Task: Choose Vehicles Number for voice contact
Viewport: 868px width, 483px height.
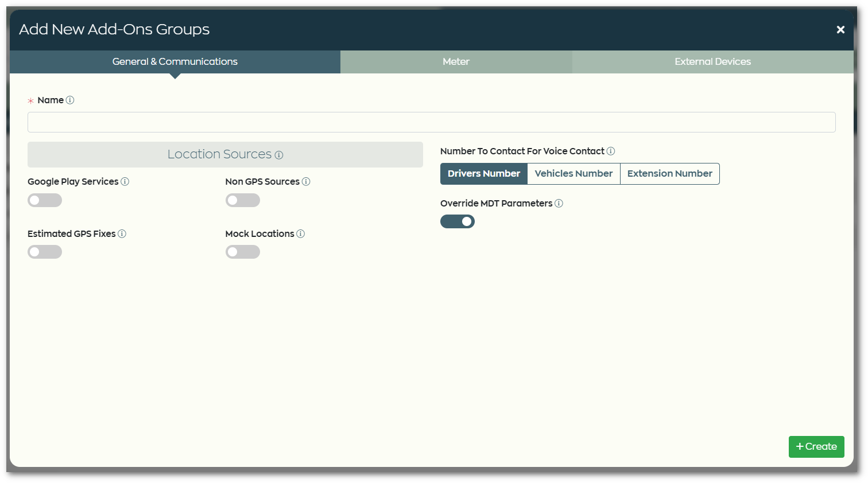Action: point(573,174)
